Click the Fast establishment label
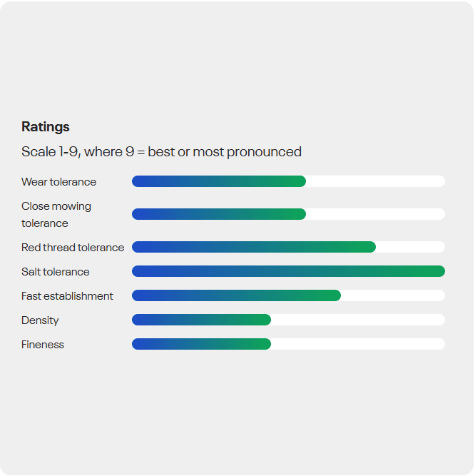Viewport: 475px width, 476px height. point(67,296)
